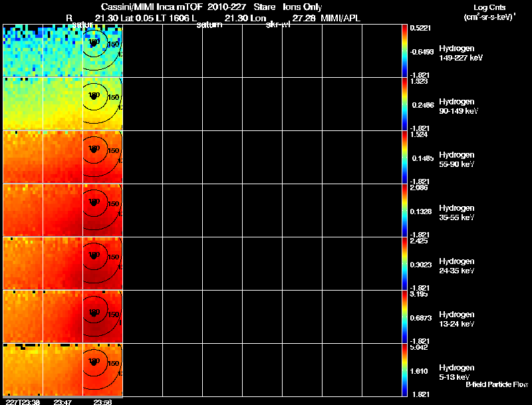Click the color scale value '0.5221'
This screenshot has height=405, width=532.
point(420,28)
